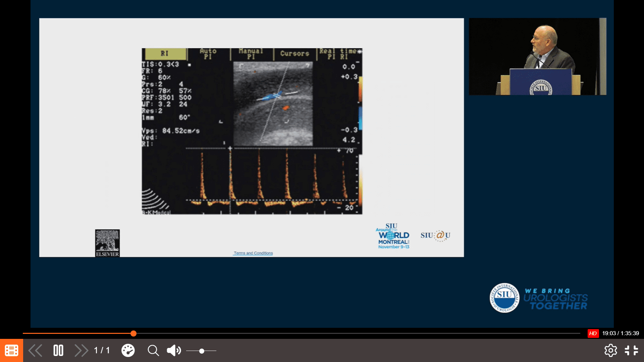Pause the video playback
Screen dimensions: 644x362
click(58, 351)
